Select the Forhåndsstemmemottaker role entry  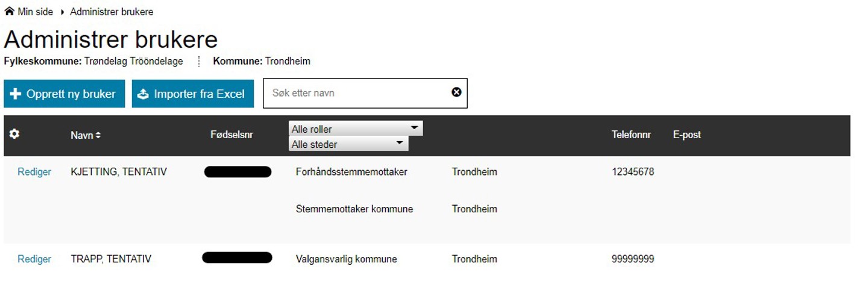351,172
